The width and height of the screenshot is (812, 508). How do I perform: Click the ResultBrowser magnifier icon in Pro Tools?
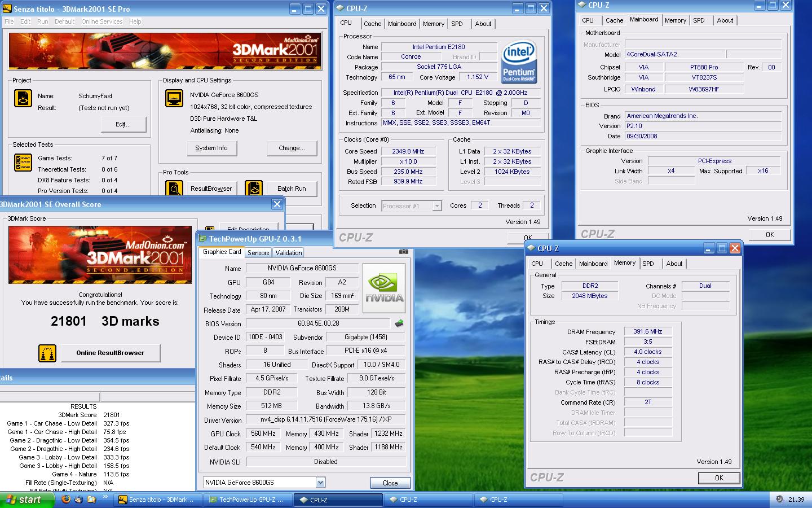[174, 189]
